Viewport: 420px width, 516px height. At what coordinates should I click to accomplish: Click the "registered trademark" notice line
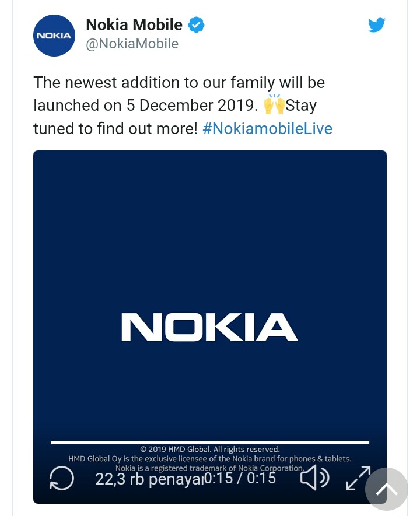pos(210,468)
